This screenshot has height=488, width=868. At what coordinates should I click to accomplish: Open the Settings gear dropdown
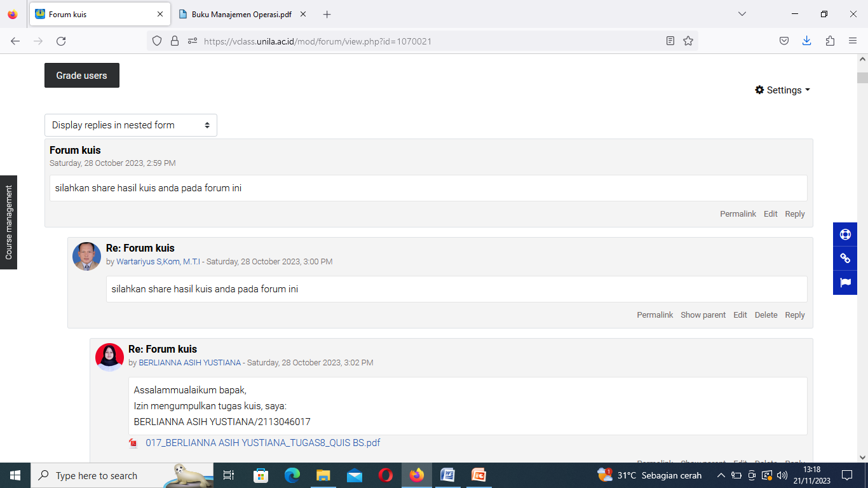tap(782, 90)
